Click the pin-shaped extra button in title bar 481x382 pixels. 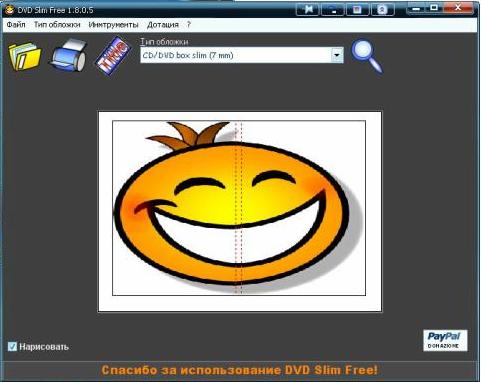coord(308,9)
